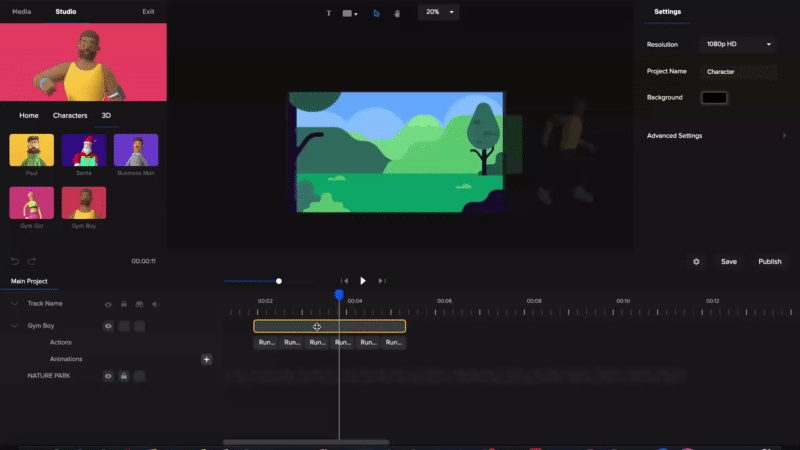Open the Resolution dropdown
Image resolution: width=800 pixels, height=450 pixels.
tap(740, 45)
